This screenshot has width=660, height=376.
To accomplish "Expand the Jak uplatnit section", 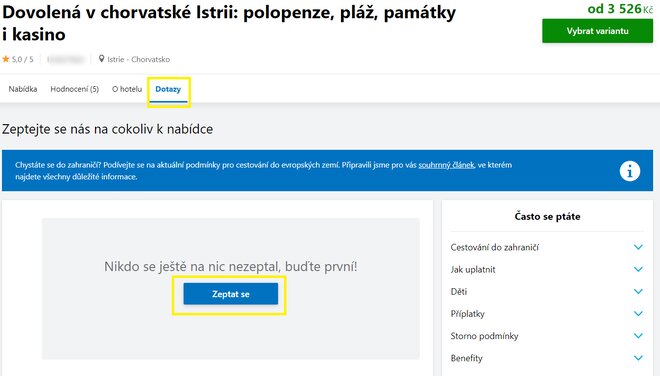I will click(547, 269).
